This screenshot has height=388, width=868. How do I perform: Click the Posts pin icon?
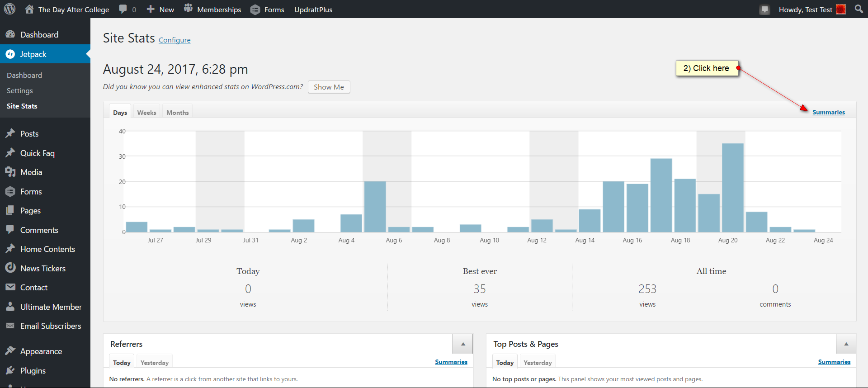click(10, 133)
